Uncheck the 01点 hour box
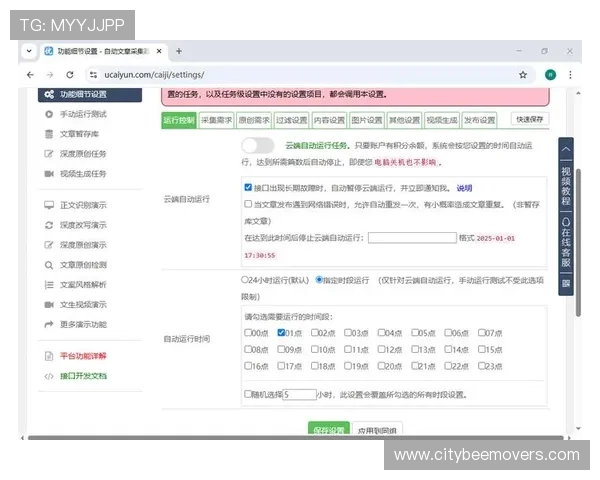The width and height of the screenshot is (600, 480). coord(281,332)
